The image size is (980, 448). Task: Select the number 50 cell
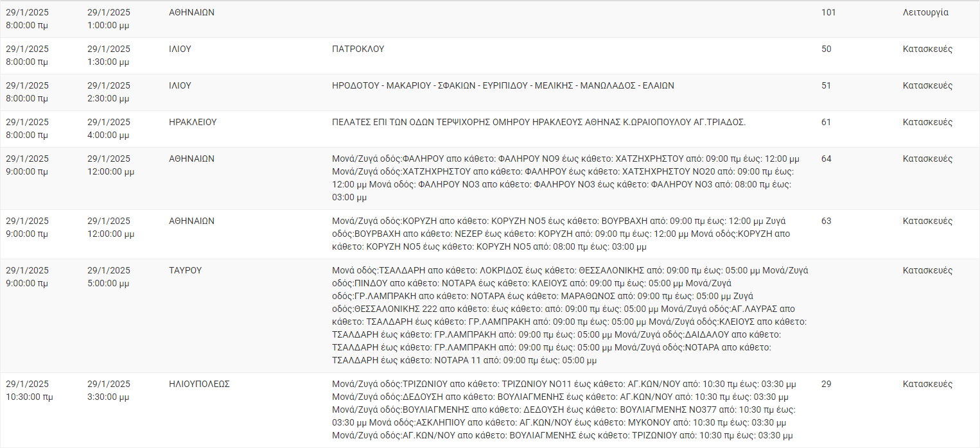[x=826, y=49]
